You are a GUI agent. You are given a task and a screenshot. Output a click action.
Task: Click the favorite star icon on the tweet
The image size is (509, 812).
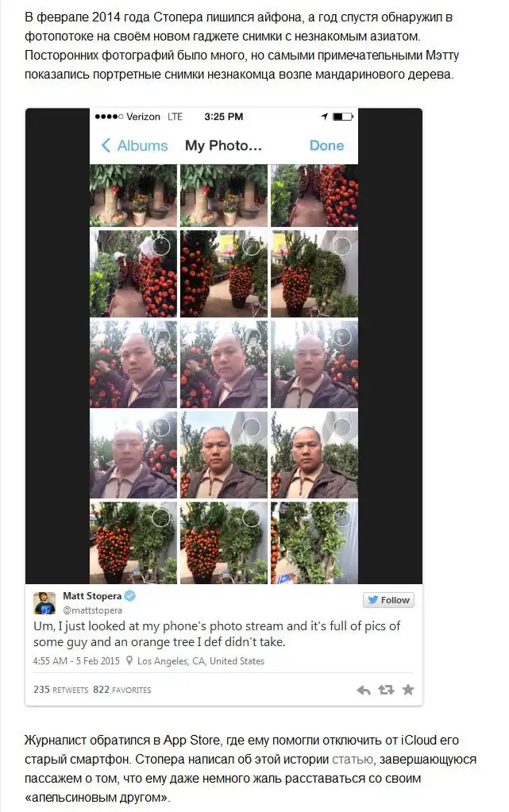(408, 689)
